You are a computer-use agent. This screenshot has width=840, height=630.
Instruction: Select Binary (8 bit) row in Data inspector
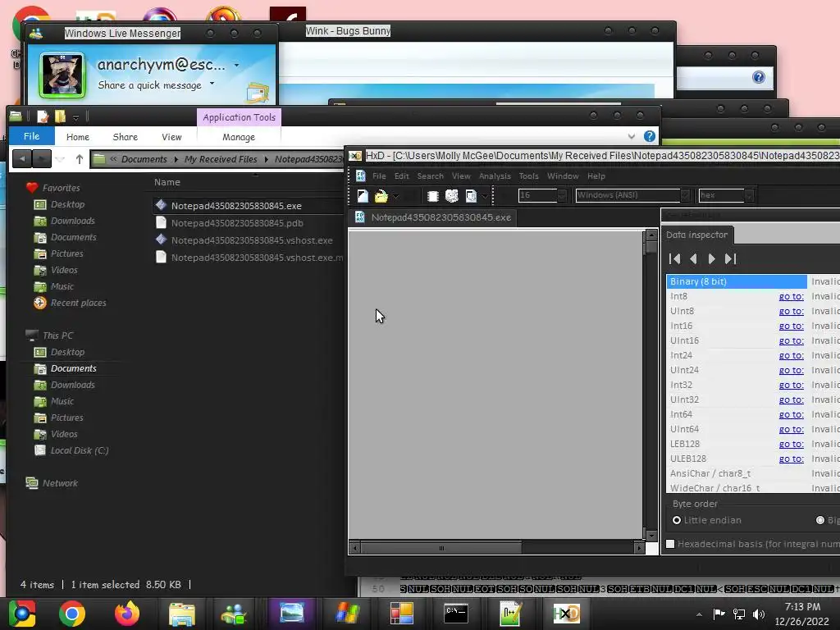[737, 281]
